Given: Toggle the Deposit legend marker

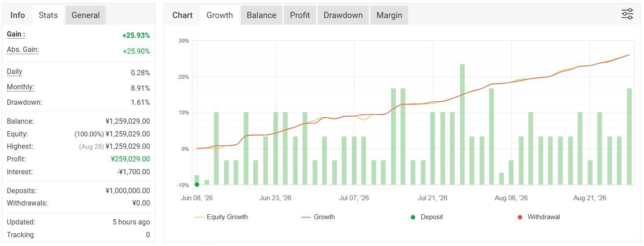Looking at the screenshot, I should 427,217.
